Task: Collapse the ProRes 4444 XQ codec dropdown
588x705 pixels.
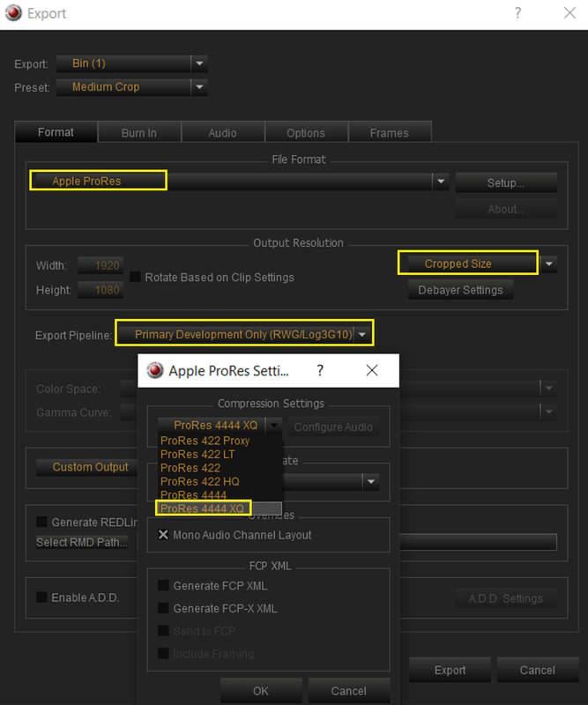Action: coord(274,425)
